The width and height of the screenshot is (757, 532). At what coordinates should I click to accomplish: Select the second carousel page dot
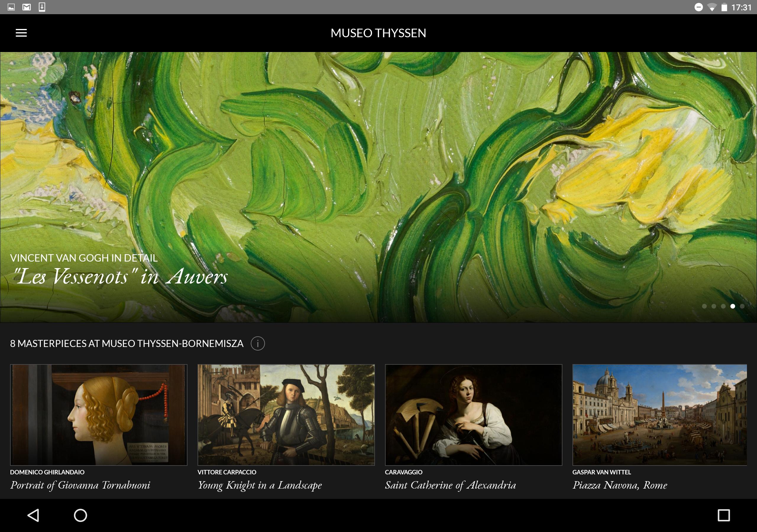pos(714,306)
